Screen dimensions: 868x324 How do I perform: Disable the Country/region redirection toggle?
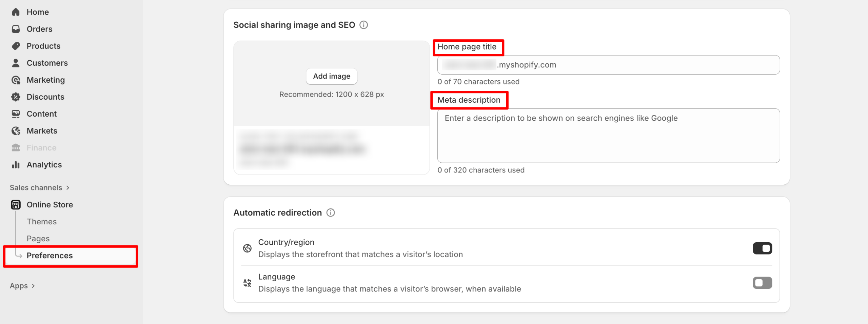click(762, 248)
